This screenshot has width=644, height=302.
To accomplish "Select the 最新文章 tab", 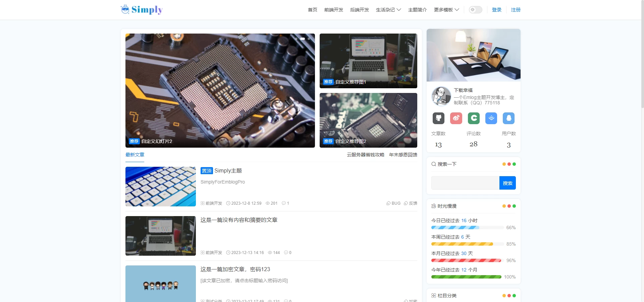I will click(x=135, y=155).
